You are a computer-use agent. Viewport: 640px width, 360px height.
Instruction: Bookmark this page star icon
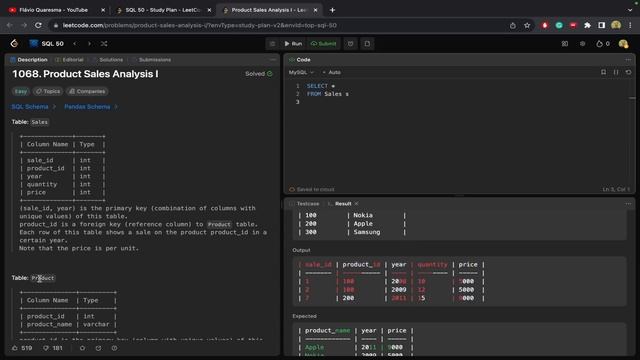coord(527,25)
